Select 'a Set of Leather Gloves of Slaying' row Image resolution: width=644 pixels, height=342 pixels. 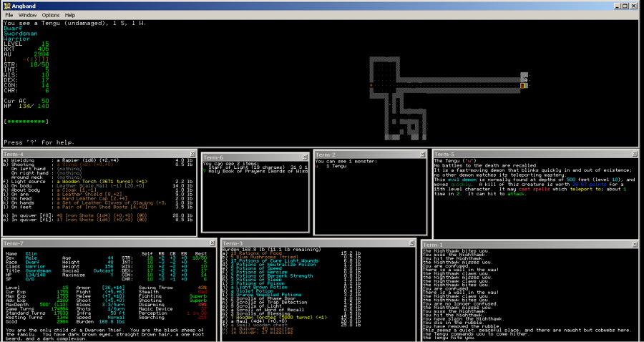pyautogui.click(x=98, y=202)
